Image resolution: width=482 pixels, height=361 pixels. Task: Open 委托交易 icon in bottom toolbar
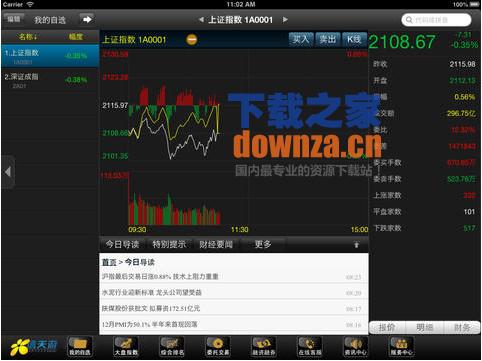click(x=218, y=347)
